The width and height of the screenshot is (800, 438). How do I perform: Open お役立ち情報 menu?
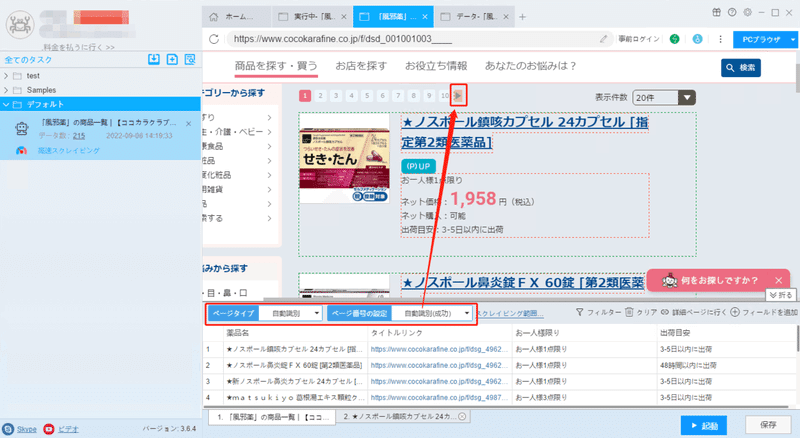tap(436, 66)
